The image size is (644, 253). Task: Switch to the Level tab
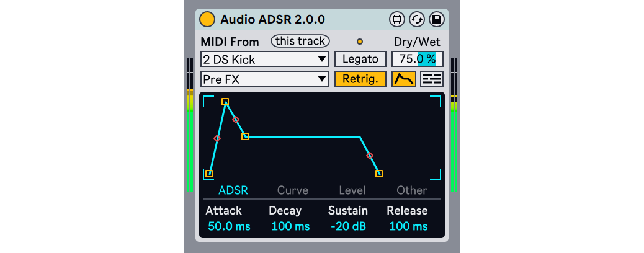pos(352,190)
